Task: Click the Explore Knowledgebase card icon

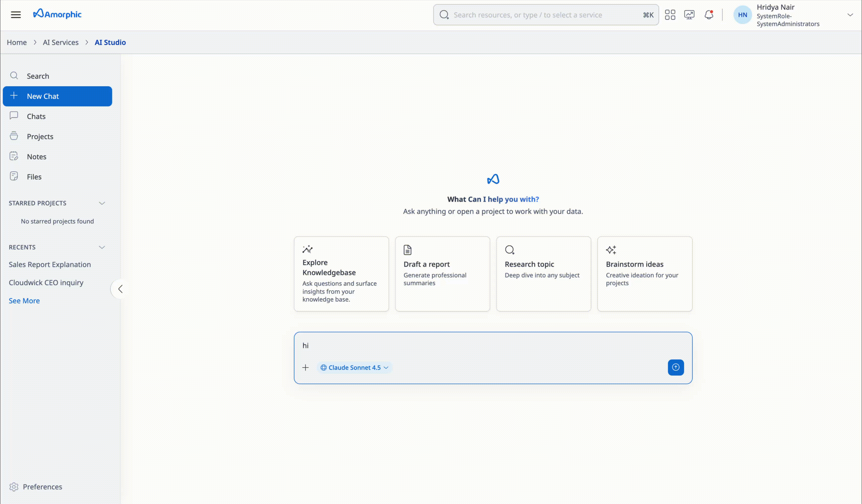Action: point(307,249)
